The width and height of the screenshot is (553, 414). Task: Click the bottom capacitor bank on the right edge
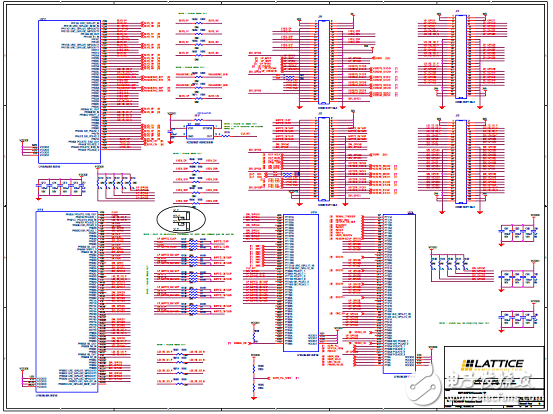click(x=518, y=319)
